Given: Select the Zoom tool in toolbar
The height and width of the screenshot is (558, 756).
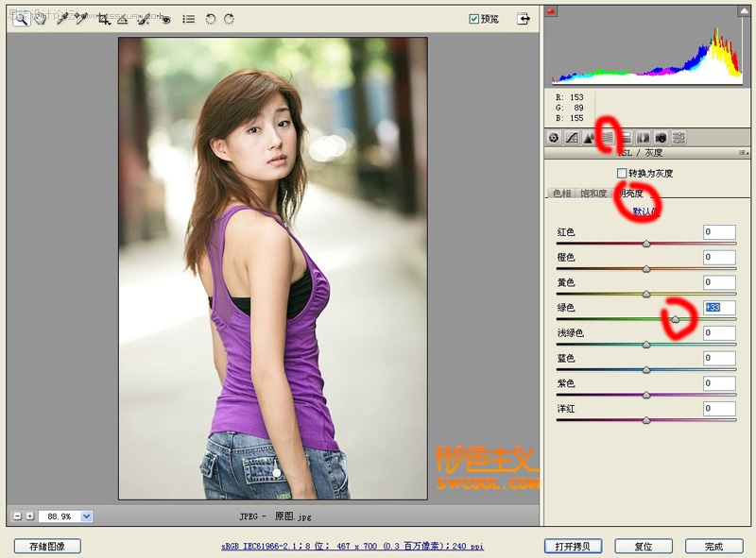Looking at the screenshot, I should (20, 19).
